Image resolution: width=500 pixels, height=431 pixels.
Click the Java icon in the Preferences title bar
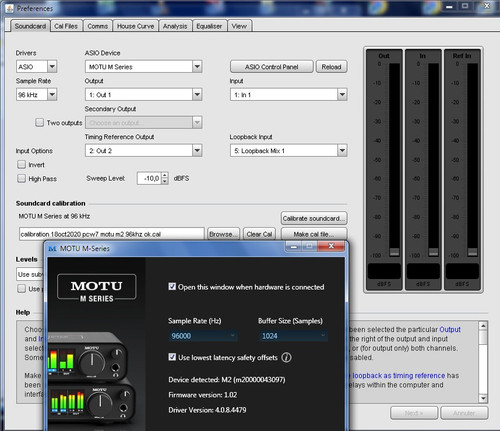click(10, 8)
